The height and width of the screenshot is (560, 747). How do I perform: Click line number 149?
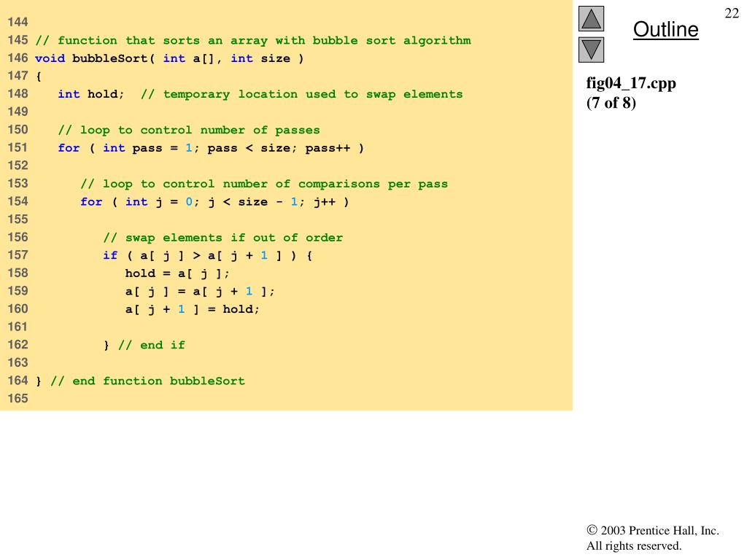tap(18, 112)
